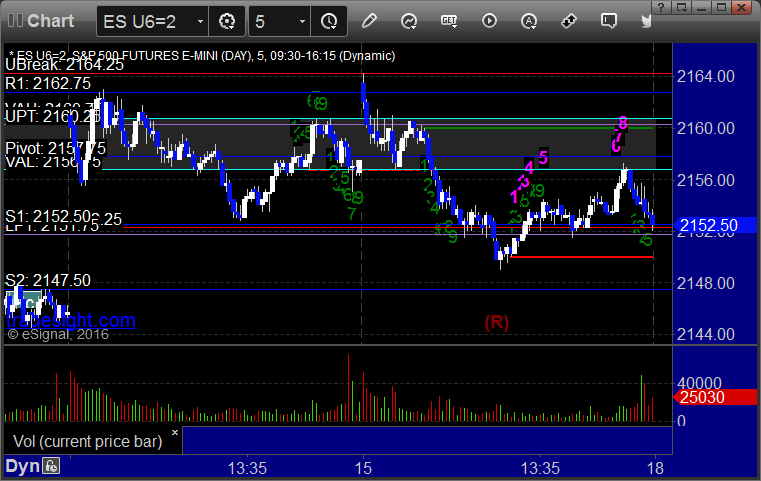
Task: Click the help question mark button
Action: (661, 7)
